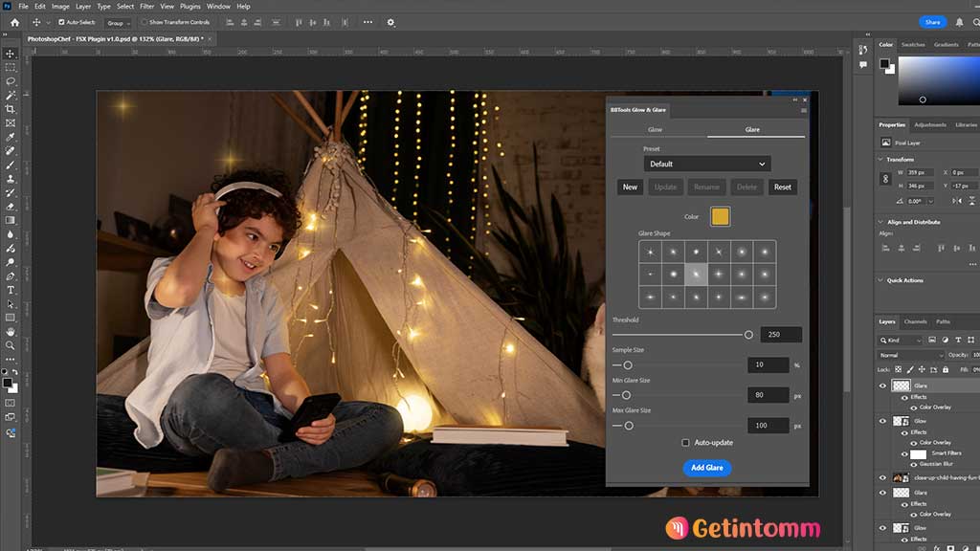980x551 pixels.
Task: Open notifications bell icon
Action: pyautogui.click(x=959, y=22)
